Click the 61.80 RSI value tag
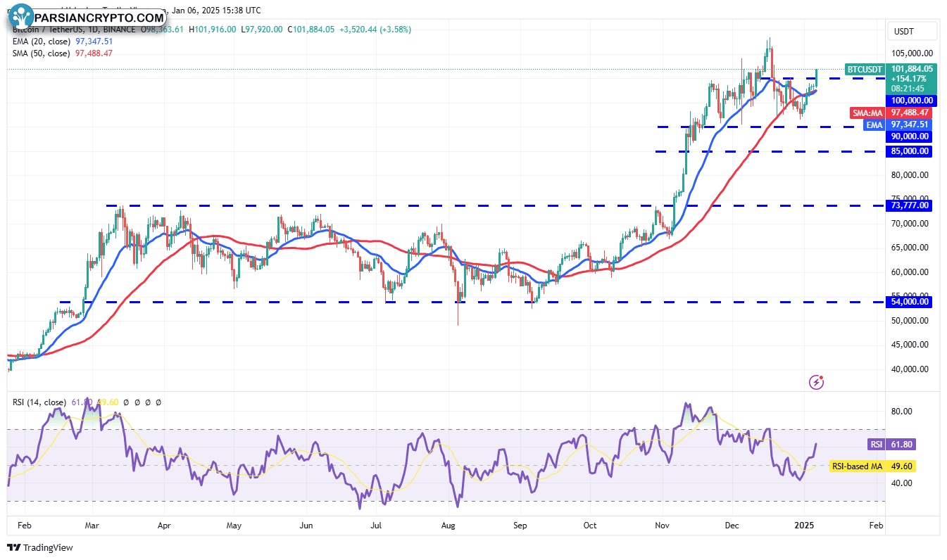Image resolution: width=947 pixels, height=560 pixels. click(902, 445)
